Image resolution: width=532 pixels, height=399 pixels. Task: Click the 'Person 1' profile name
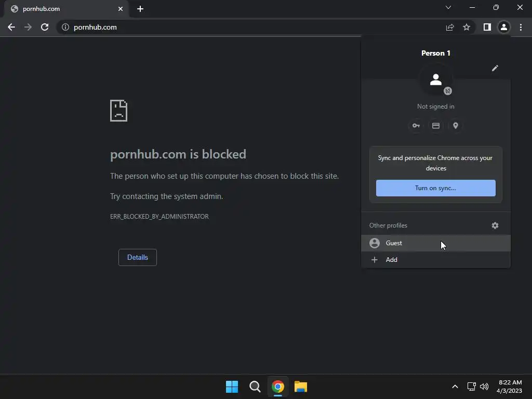(x=436, y=54)
